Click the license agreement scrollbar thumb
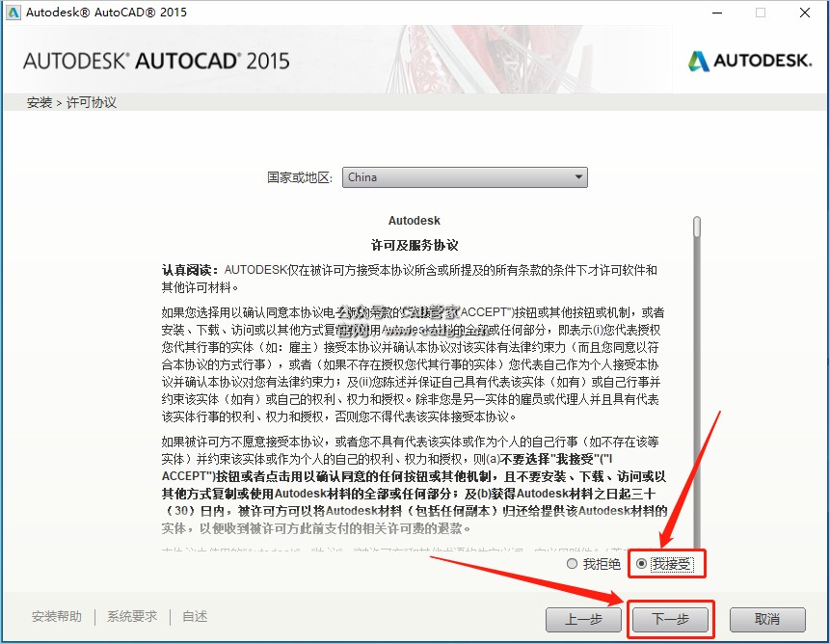This screenshot has width=830, height=644. tap(697, 227)
